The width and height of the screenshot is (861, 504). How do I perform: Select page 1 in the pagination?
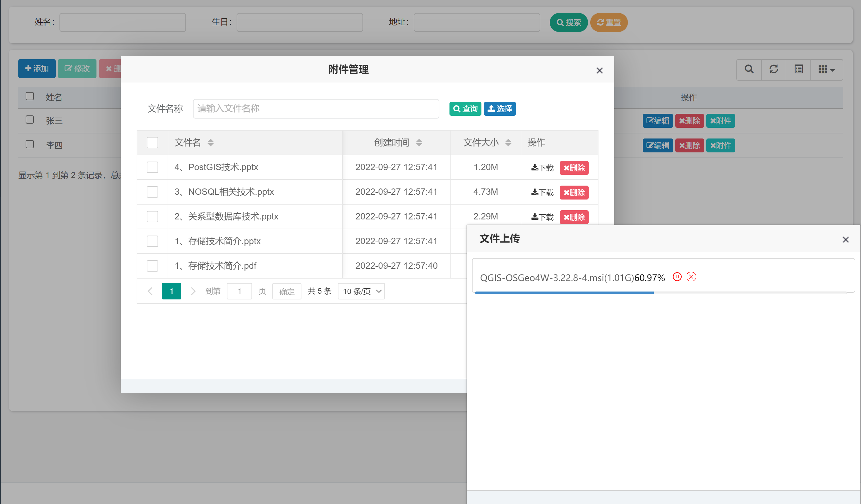coord(171,291)
